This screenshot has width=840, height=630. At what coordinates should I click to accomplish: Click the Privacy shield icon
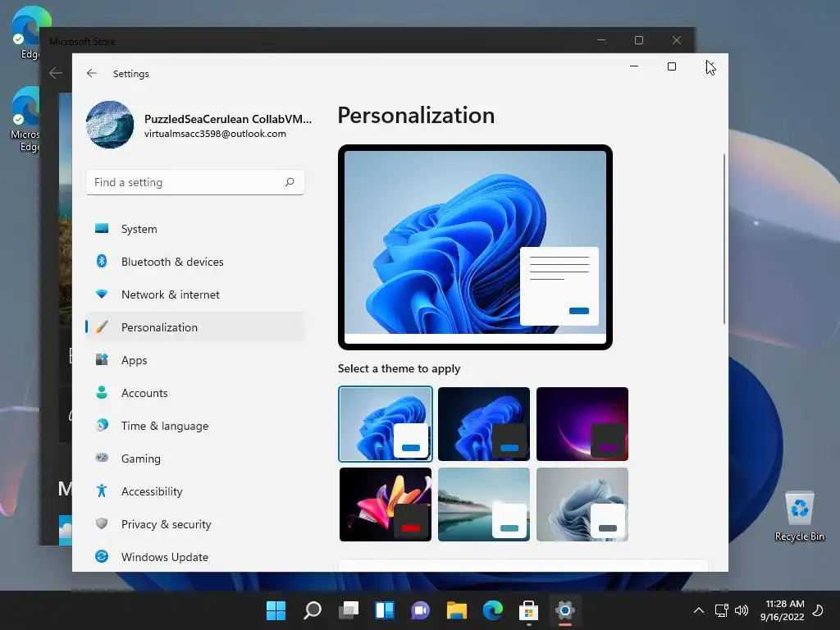[x=101, y=523]
